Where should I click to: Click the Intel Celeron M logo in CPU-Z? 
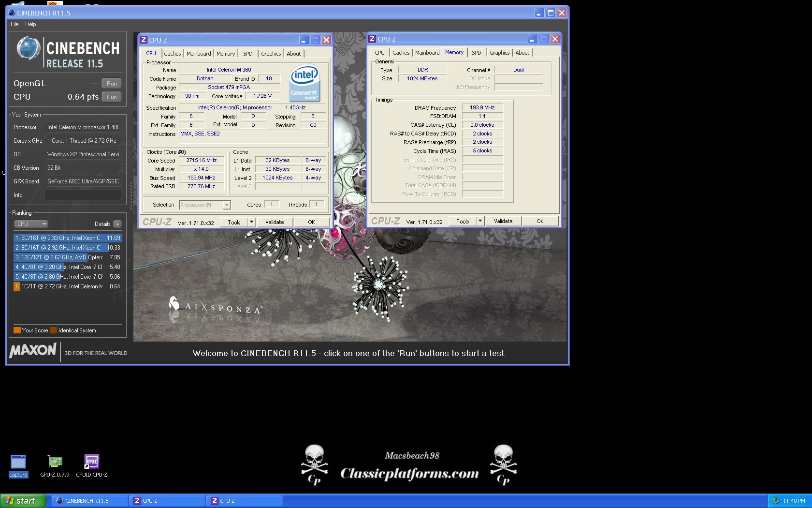pos(304,83)
